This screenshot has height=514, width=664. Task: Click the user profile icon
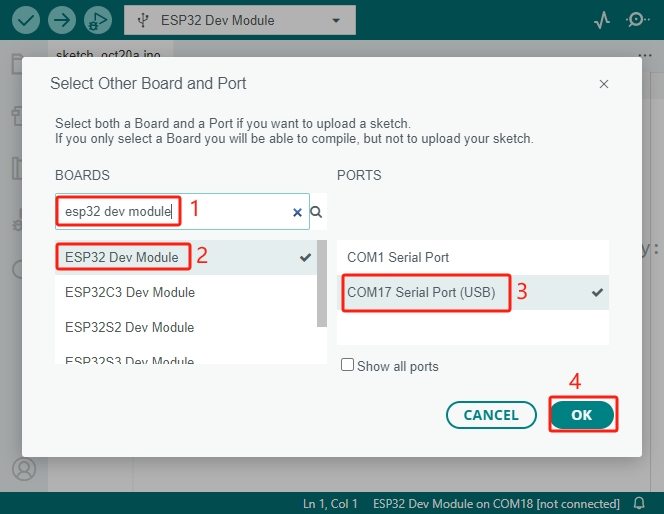point(24,469)
